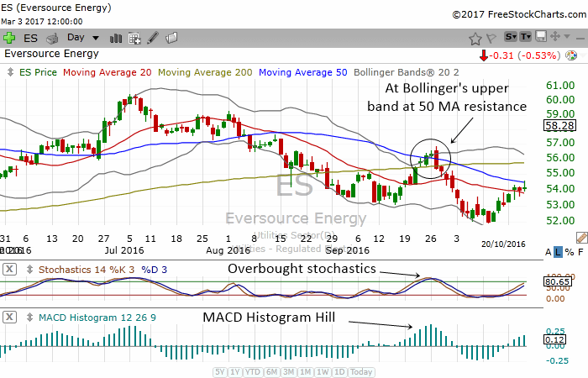The width and height of the screenshot is (588, 378).
Task: Click the Moving Average 50 label
Action: point(303,72)
